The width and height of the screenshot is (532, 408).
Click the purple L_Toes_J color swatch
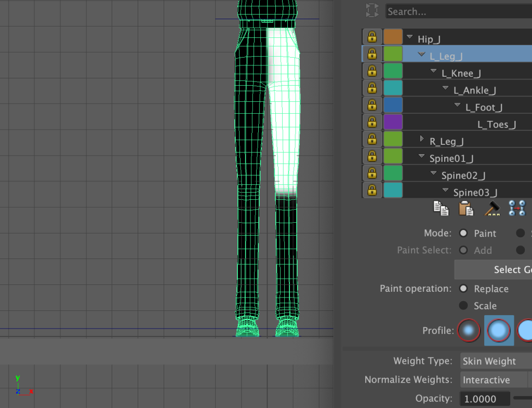click(x=393, y=123)
